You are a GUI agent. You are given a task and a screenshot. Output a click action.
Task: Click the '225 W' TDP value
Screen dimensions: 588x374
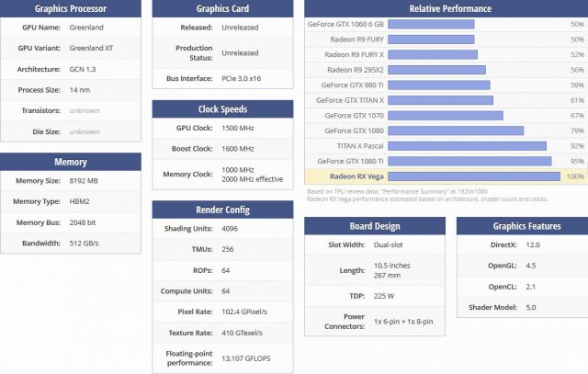(384, 296)
